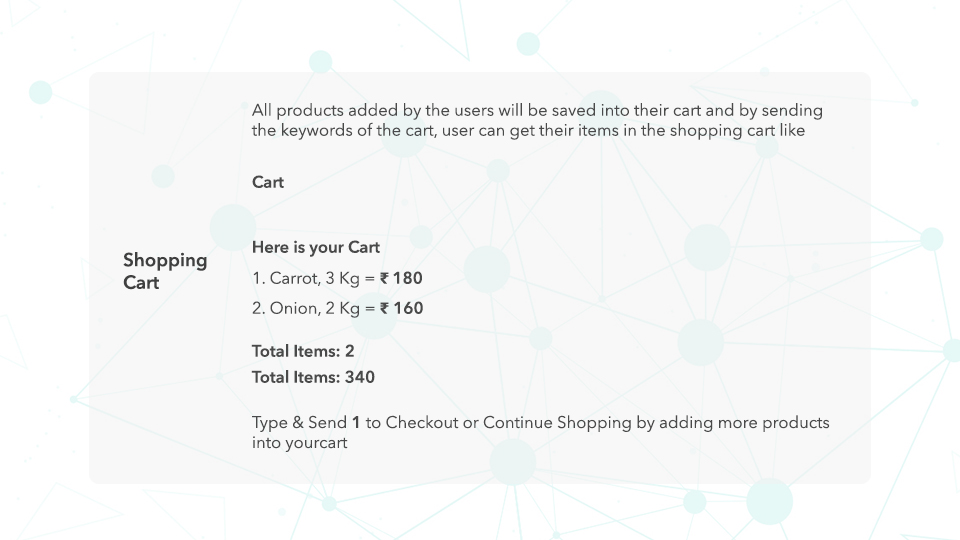This screenshot has width=960, height=540.
Task: Click the "Here is your Cart" heading
Action: coord(316,247)
